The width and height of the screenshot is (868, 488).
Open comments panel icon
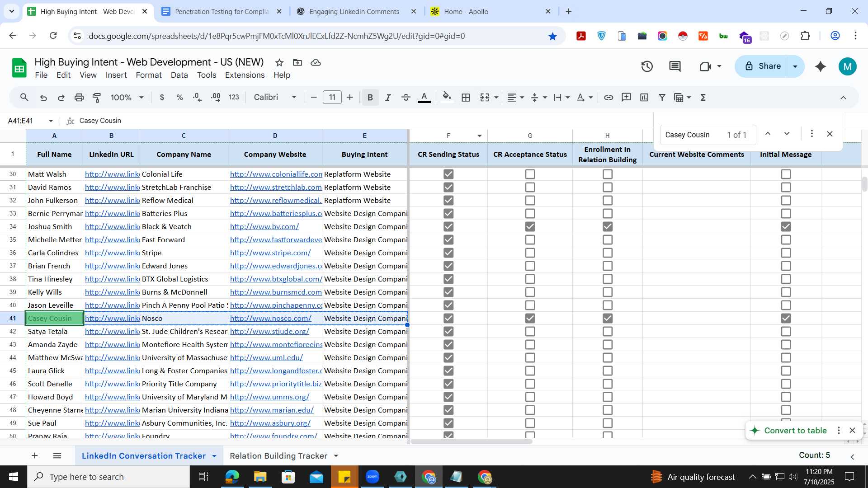click(x=675, y=66)
